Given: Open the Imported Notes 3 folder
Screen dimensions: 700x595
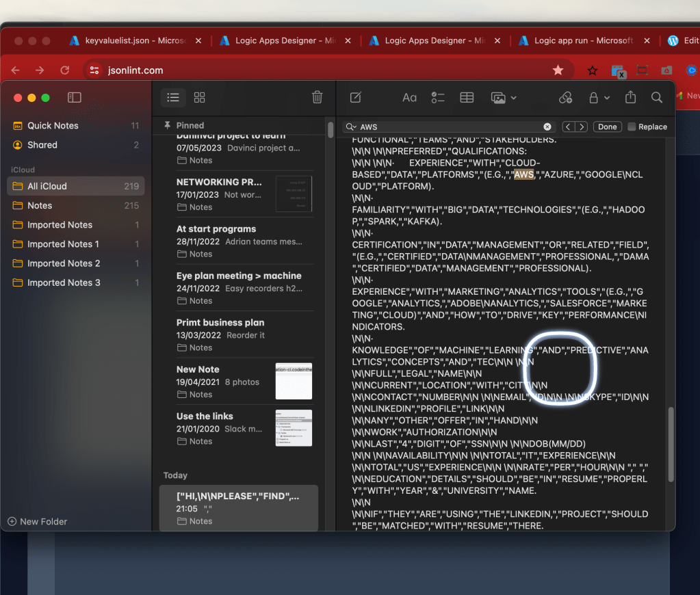Looking at the screenshot, I should coord(76,282).
